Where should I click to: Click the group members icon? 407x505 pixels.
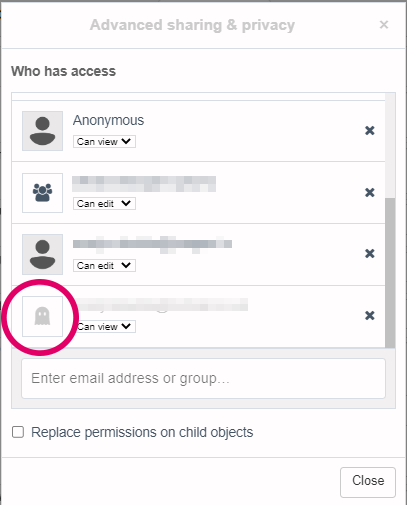point(42,193)
